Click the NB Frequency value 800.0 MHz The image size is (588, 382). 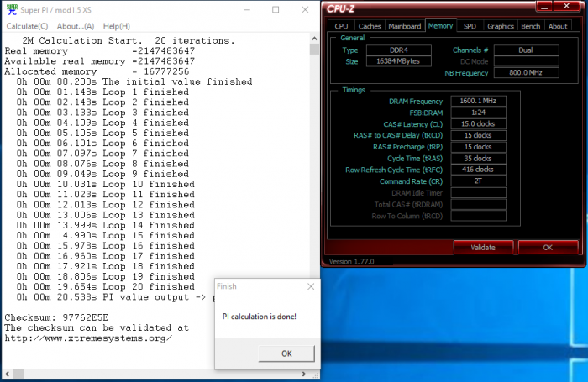click(526, 73)
